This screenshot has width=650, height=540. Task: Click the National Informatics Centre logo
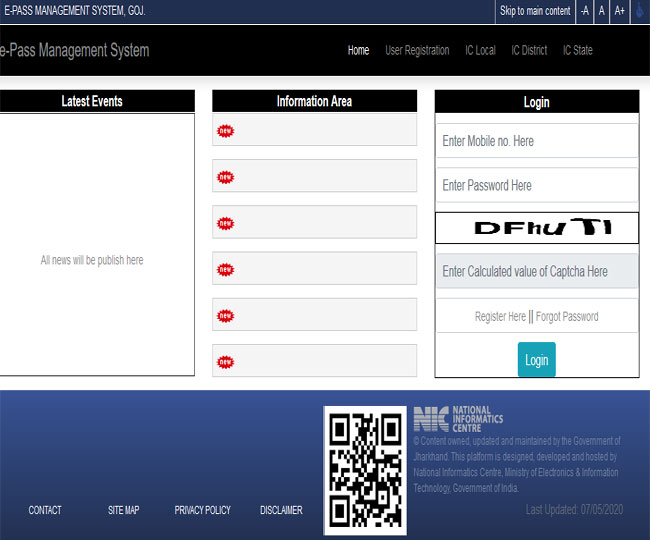[459, 419]
